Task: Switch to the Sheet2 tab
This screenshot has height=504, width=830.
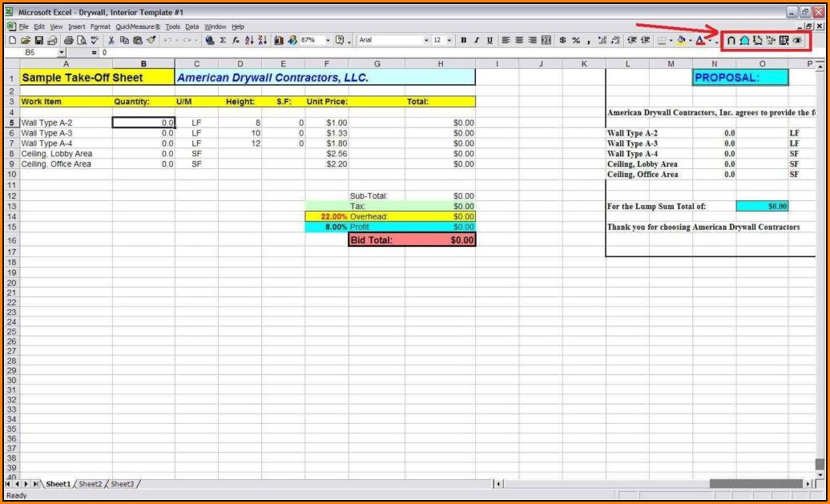Action: pyautogui.click(x=90, y=484)
